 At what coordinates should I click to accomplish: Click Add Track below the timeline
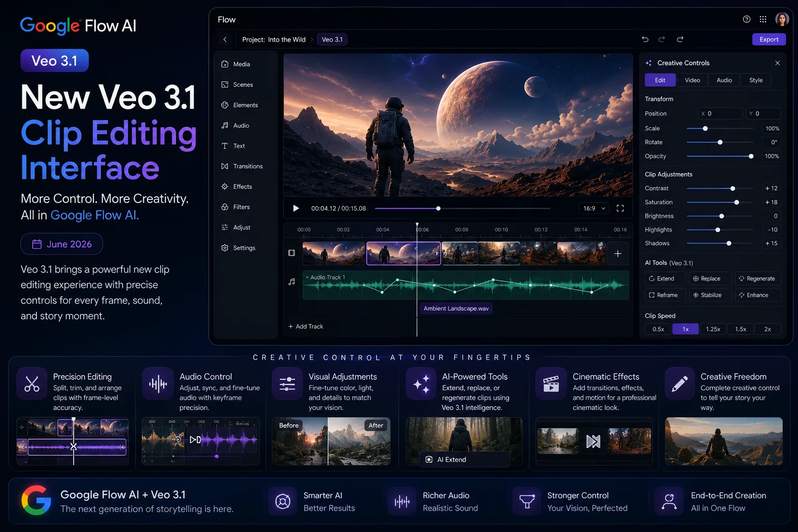pyautogui.click(x=306, y=326)
